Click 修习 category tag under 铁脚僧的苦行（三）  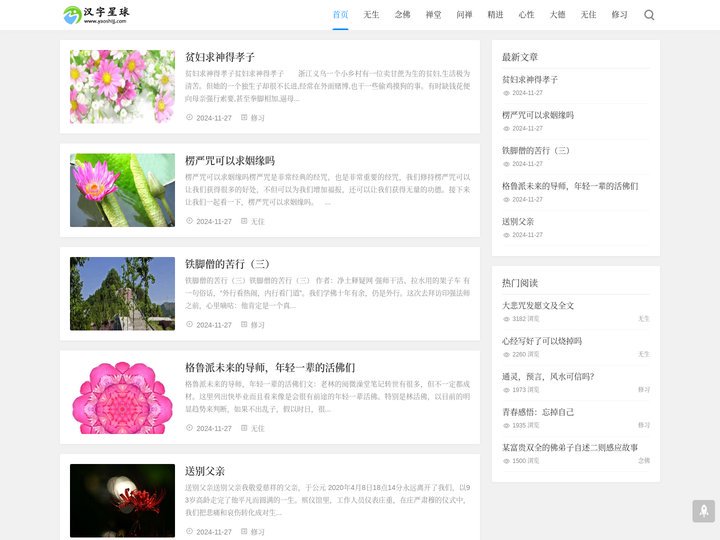258,325
